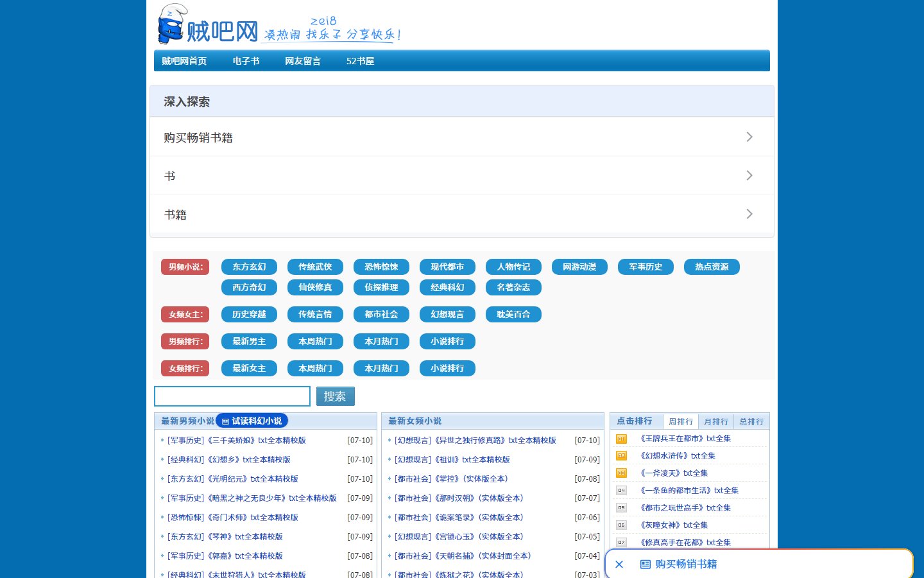
Task: Open the 仙侠修真 category
Action: point(315,288)
